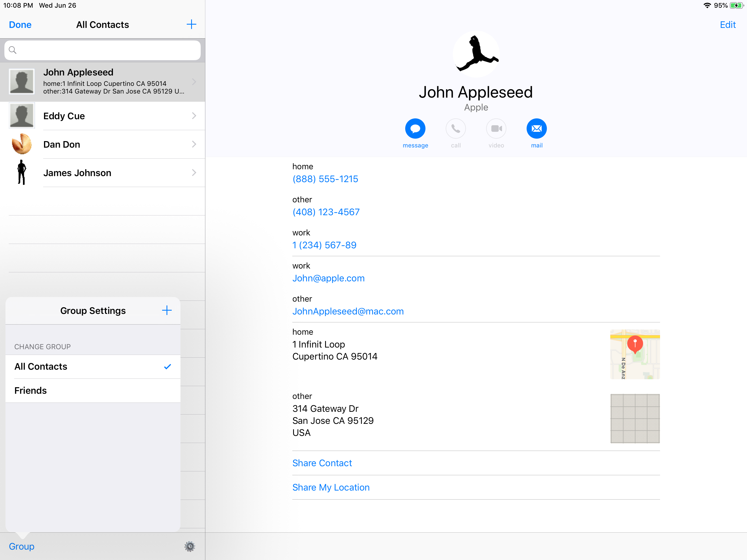Call work number 1 (234) 567-89
This screenshot has width=747, height=560.
click(x=324, y=245)
